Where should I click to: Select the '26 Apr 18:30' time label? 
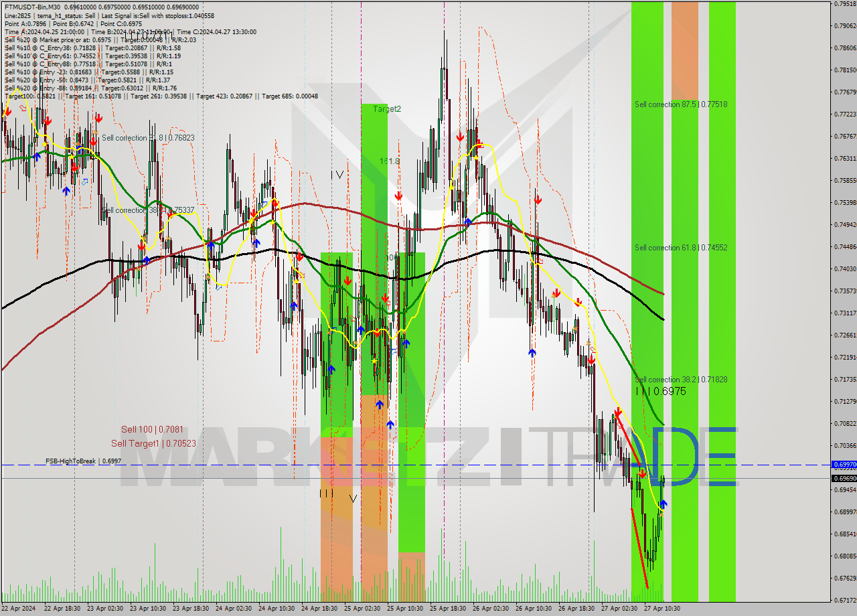pyautogui.click(x=576, y=609)
